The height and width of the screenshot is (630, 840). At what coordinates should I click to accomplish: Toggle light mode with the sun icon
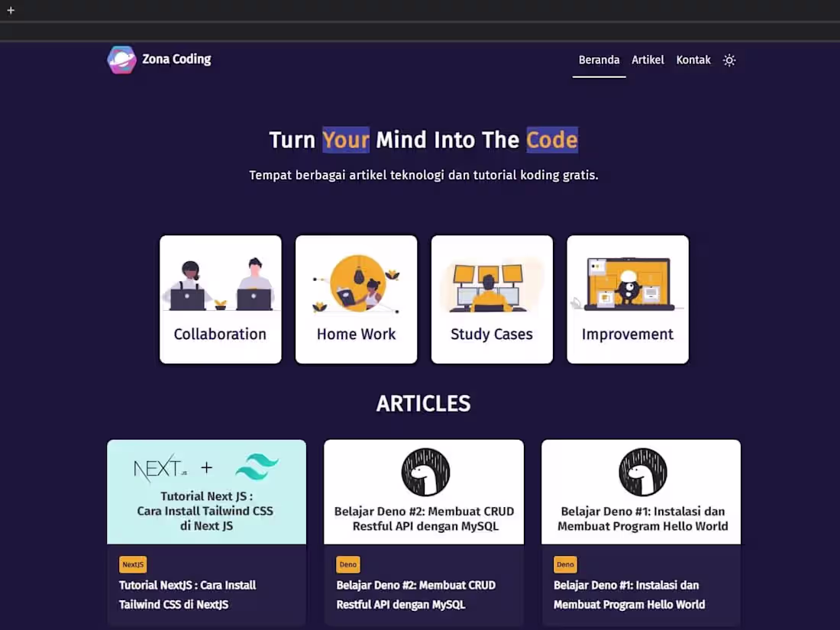pos(729,60)
